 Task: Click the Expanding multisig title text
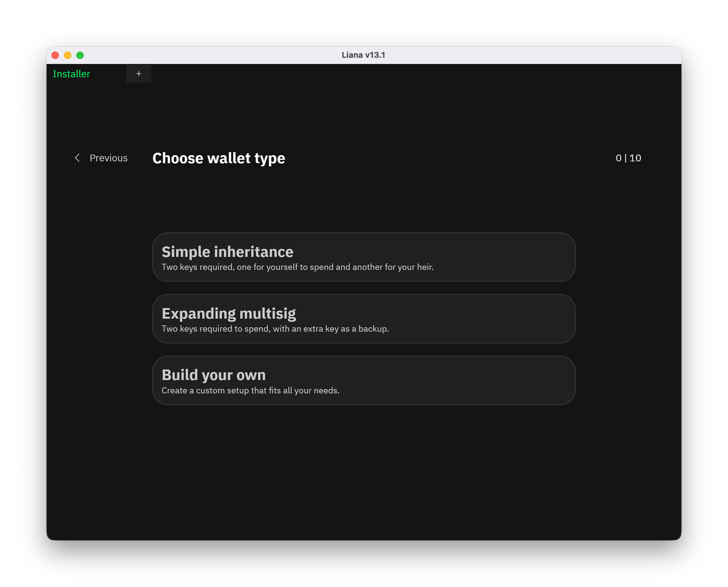click(x=229, y=314)
